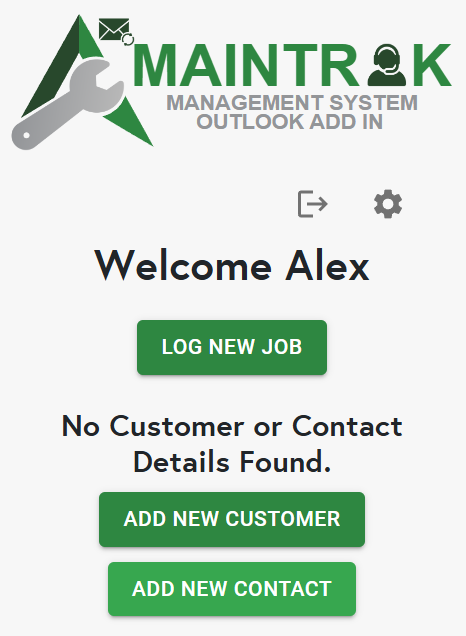Tap the ADD NEW CONTACT button
This screenshot has height=636, width=466.
pos(232,589)
